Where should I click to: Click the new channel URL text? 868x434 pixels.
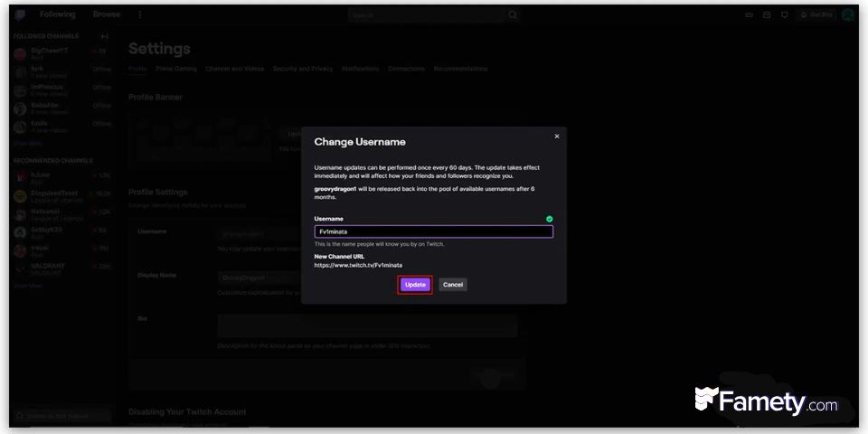click(358, 265)
